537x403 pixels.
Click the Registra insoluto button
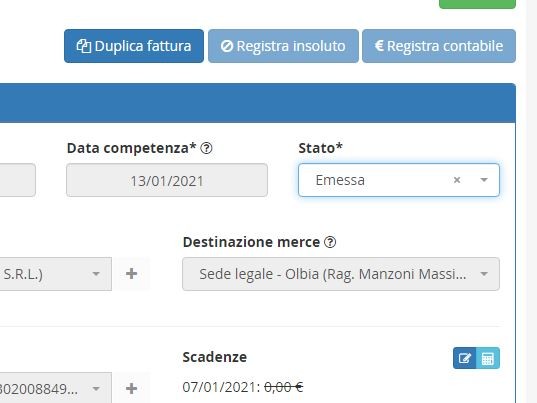click(283, 46)
